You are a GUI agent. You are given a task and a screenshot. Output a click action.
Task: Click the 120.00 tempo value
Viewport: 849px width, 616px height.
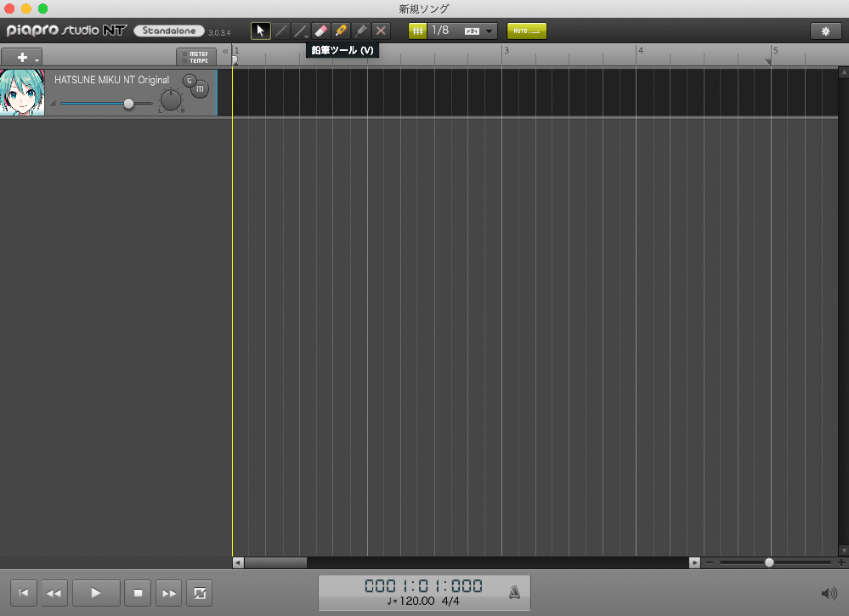[x=417, y=601]
